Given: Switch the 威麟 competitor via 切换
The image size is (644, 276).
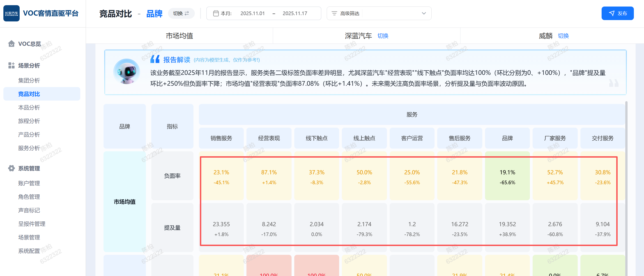Looking at the screenshot, I should coord(563,36).
